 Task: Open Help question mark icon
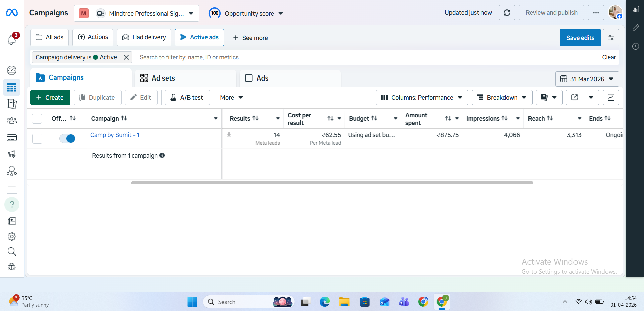[12, 204]
